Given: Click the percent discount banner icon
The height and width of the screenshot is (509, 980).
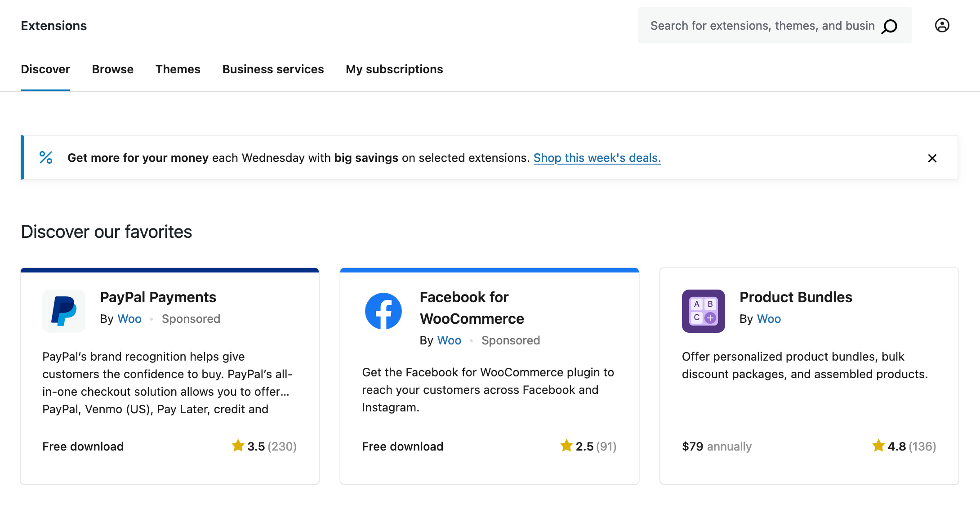Looking at the screenshot, I should pyautogui.click(x=45, y=158).
